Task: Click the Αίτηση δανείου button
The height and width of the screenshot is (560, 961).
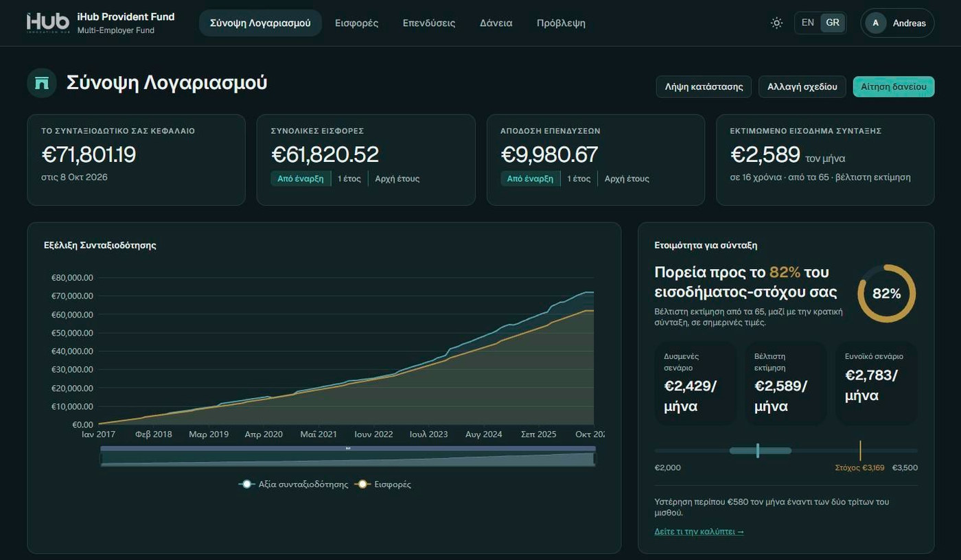Action: (x=894, y=86)
